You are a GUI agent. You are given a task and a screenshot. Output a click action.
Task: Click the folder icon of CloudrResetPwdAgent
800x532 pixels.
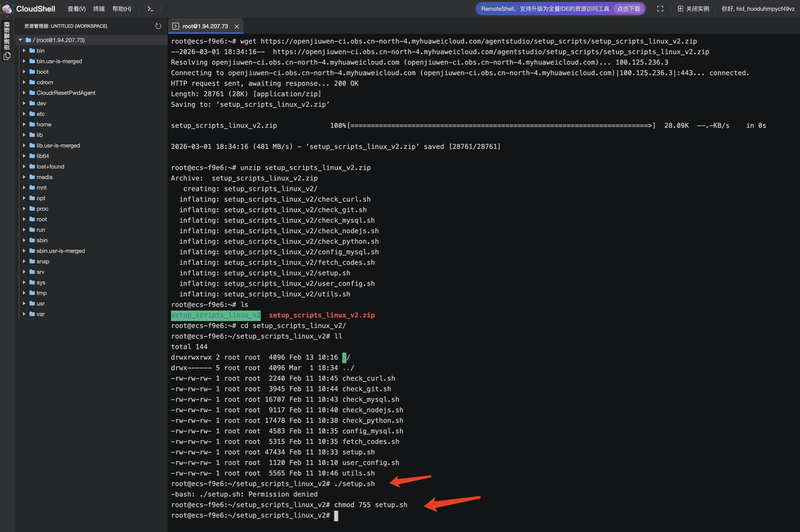click(32, 92)
